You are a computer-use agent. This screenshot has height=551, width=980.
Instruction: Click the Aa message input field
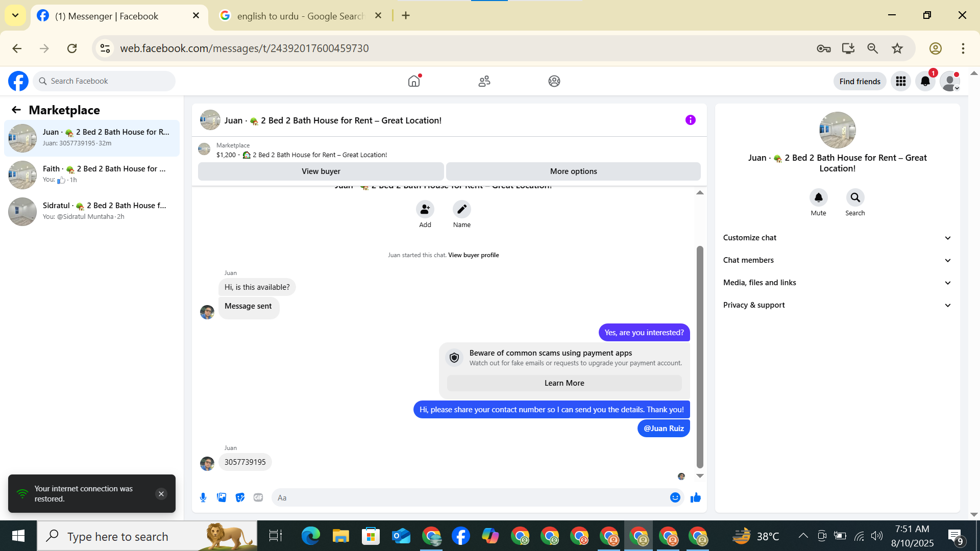point(470,497)
